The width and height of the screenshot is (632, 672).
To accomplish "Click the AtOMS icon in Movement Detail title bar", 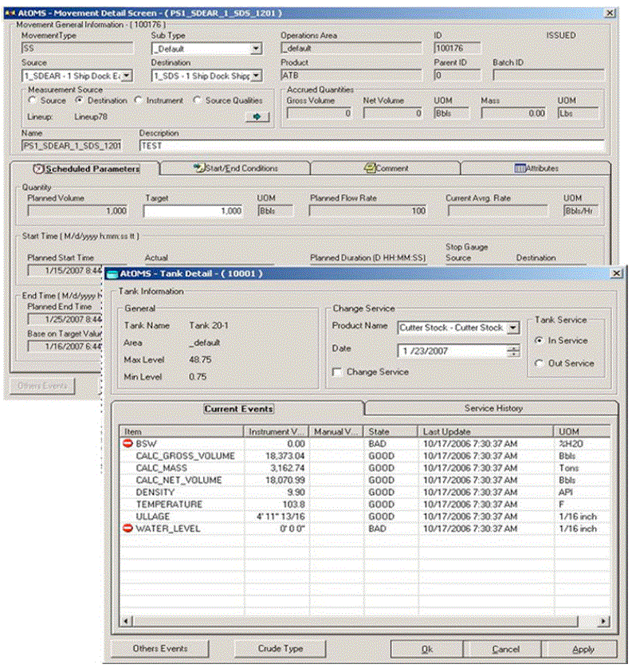I will (10, 14).
